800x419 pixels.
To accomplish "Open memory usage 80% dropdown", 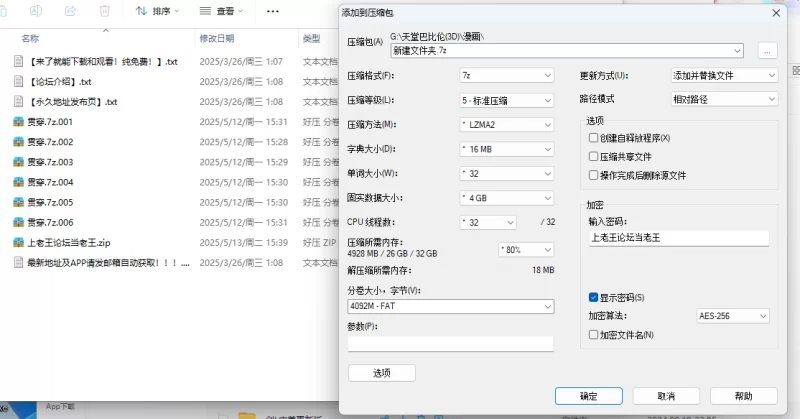I will click(x=526, y=250).
